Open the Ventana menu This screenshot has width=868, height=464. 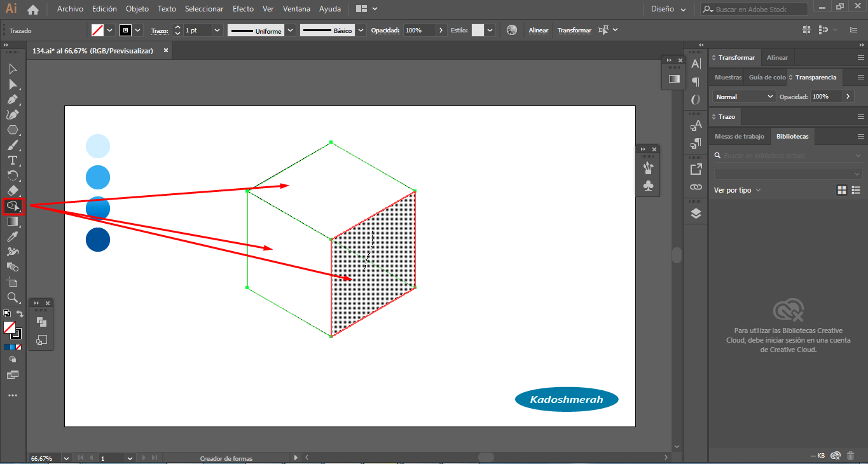tap(297, 9)
